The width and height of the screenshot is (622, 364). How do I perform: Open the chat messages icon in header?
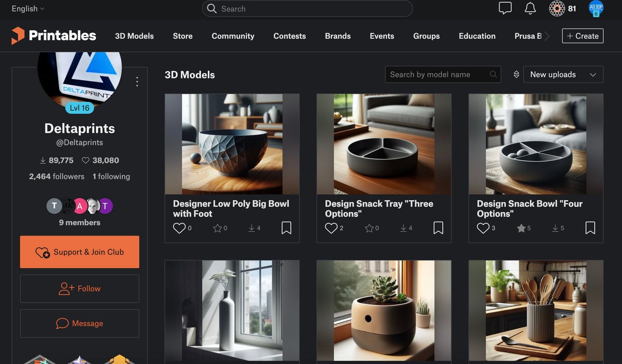coord(505,8)
